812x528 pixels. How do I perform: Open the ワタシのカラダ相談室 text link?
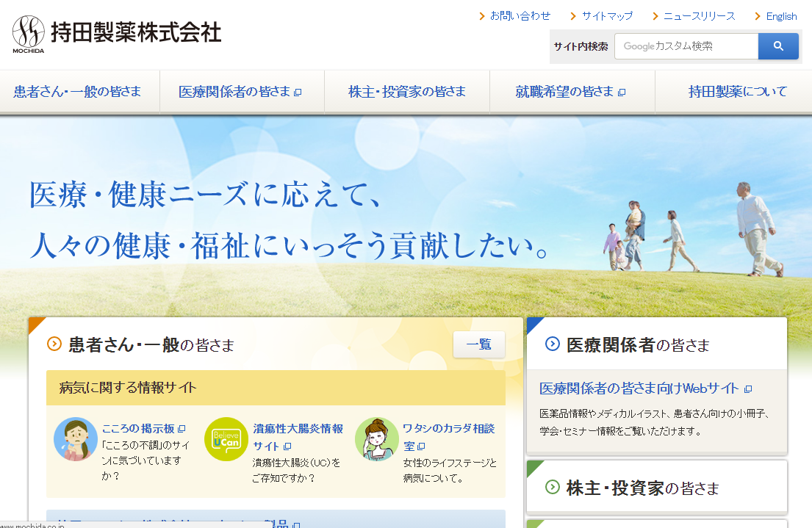coord(448,437)
